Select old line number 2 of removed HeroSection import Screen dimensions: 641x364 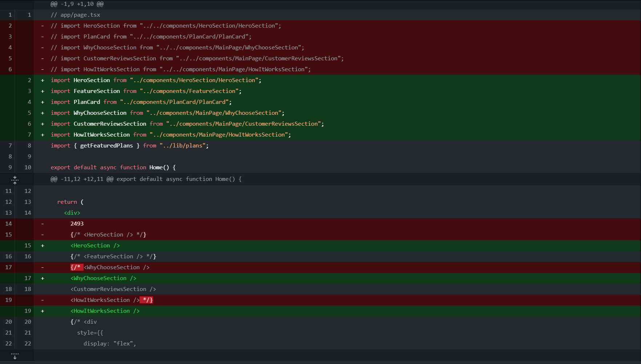pyautogui.click(x=10, y=26)
